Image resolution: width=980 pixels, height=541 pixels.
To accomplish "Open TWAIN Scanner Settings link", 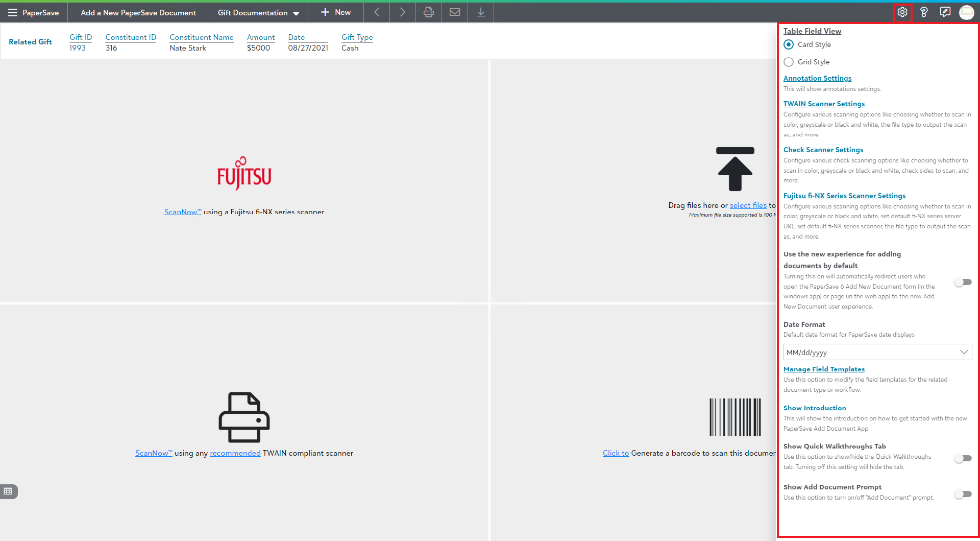I will click(x=824, y=104).
